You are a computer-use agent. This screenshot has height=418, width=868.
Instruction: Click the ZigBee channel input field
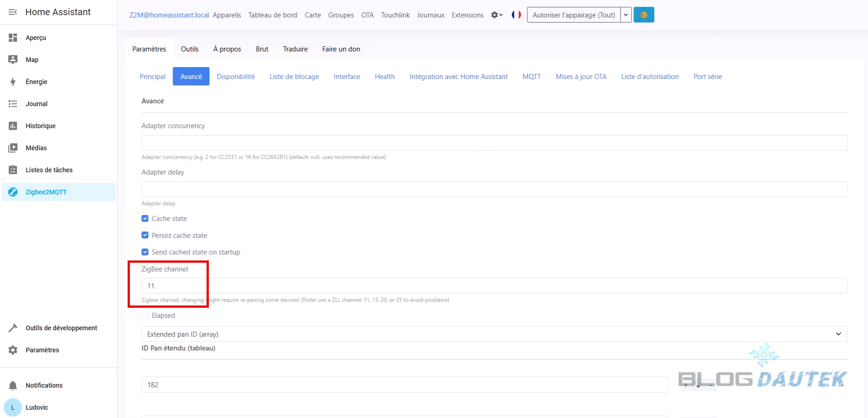pyautogui.click(x=494, y=286)
